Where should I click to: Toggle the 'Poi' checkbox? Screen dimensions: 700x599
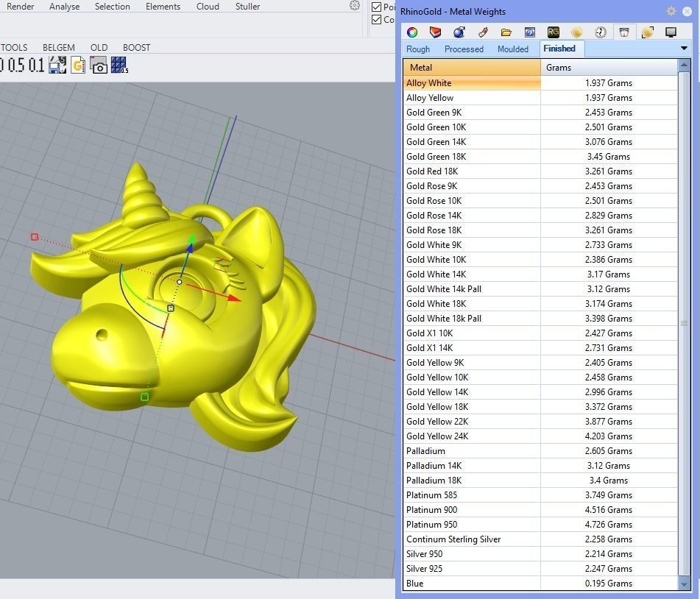[376, 7]
